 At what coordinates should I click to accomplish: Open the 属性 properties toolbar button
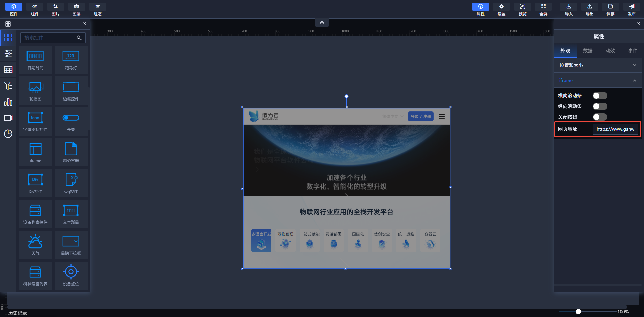point(481,9)
